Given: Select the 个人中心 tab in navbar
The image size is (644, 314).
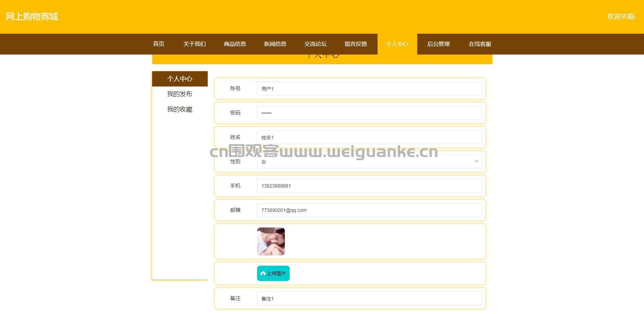Looking at the screenshot, I should click(397, 44).
